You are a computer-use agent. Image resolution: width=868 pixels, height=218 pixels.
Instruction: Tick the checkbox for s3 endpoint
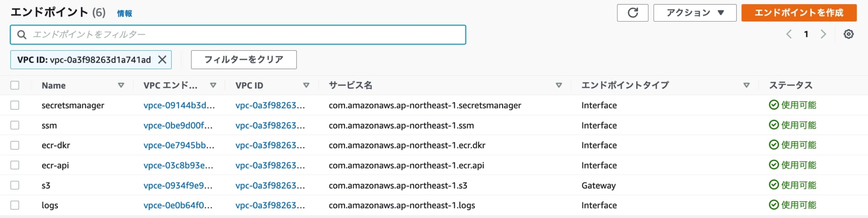click(15, 185)
